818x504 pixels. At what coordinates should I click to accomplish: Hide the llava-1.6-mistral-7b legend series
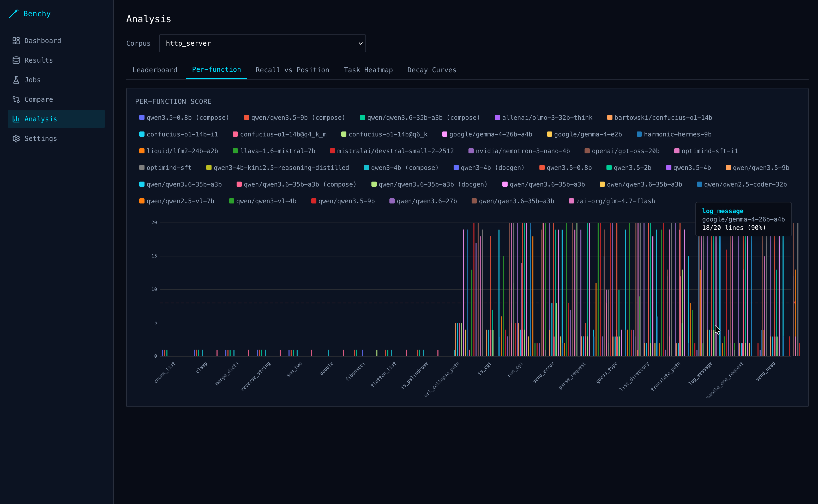click(x=274, y=151)
